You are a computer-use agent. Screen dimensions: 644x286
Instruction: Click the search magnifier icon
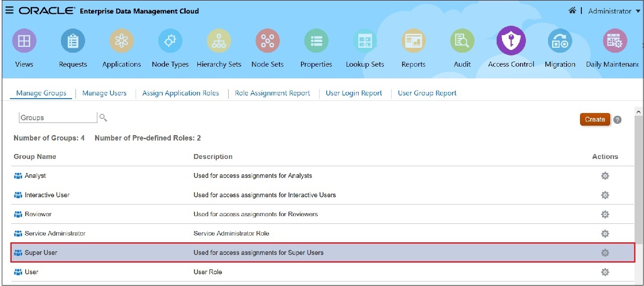103,118
